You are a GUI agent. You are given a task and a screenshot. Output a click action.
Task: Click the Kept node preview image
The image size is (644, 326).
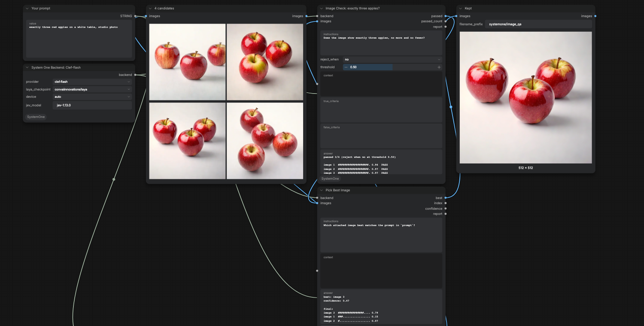tap(526, 97)
